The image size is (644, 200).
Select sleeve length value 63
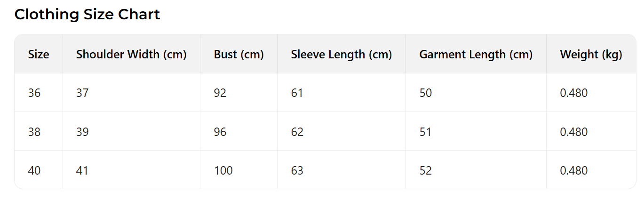point(297,170)
